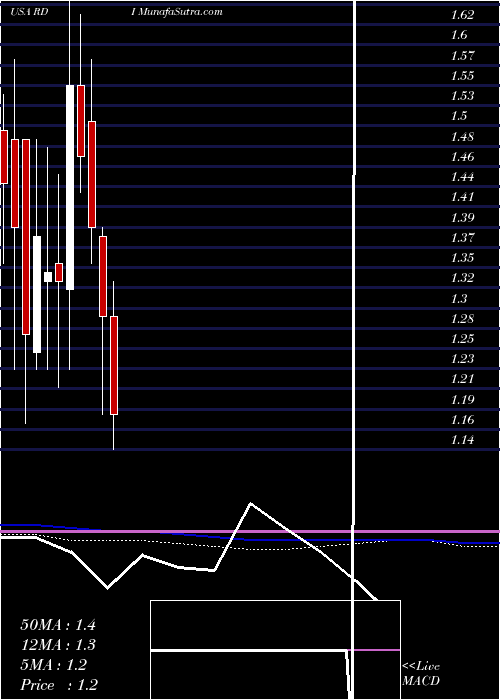Click the last red candlestick ending near 1.19

coord(114,366)
